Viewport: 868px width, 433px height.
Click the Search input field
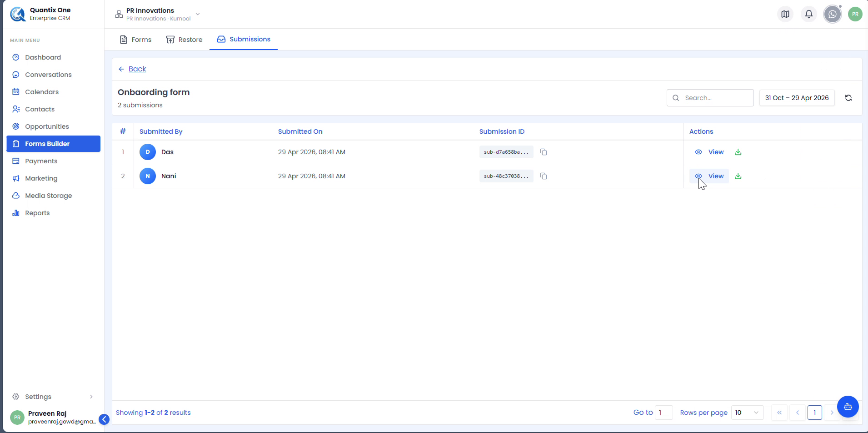pos(710,98)
